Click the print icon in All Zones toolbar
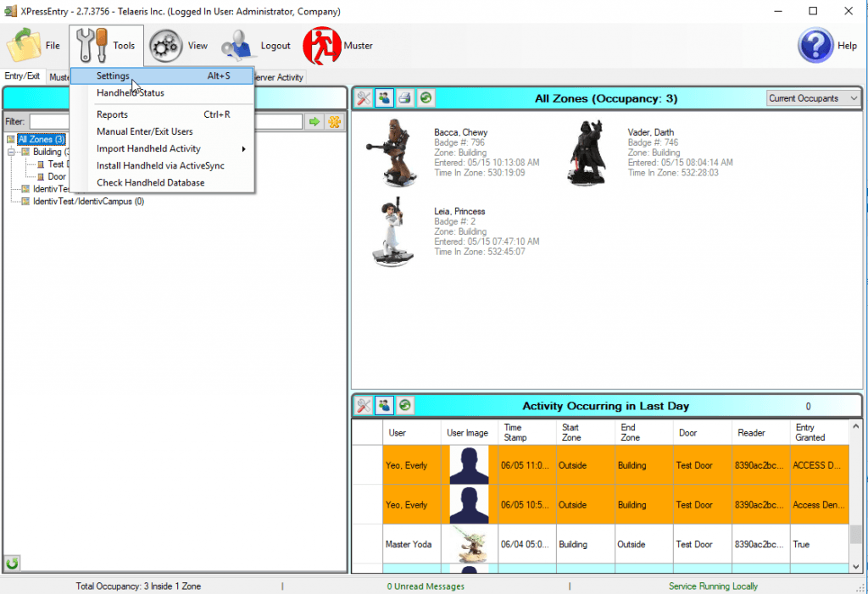Viewport: 868px width, 594px height. tap(405, 98)
